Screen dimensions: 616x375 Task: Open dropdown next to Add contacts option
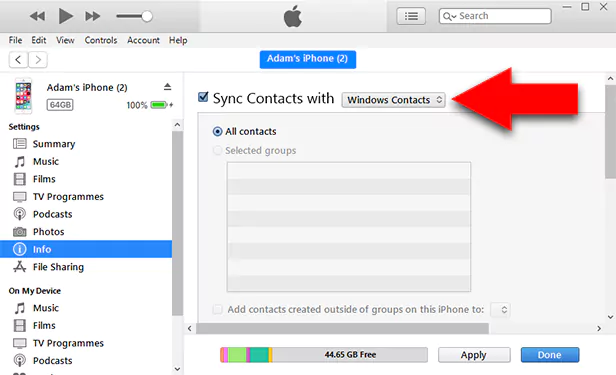coord(500,310)
